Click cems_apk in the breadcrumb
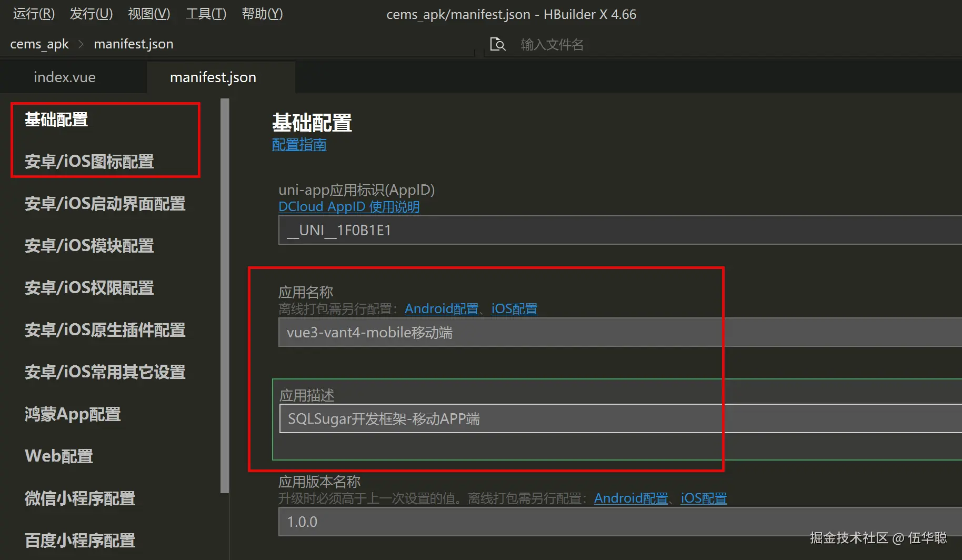This screenshot has width=962, height=560. (39, 44)
